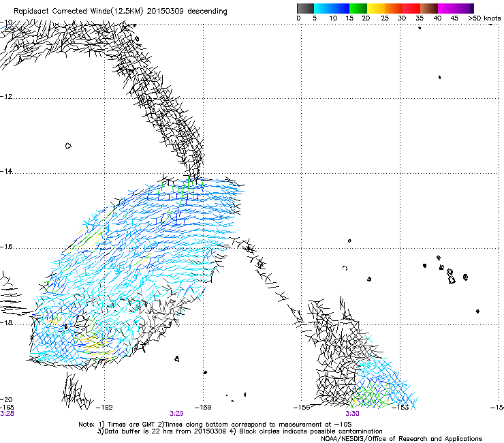The width and height of the screenshot is (504, 443).
Task: Click the small island outline near -163, -13
Action: [68, 146]
